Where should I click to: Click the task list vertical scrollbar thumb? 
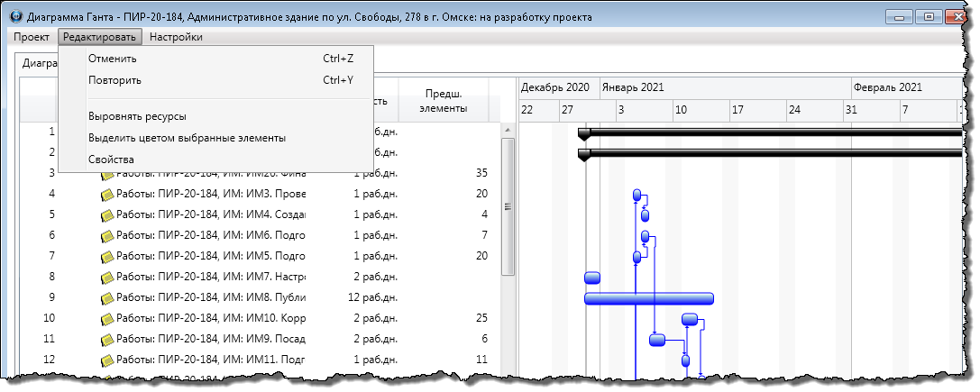[x=508, y=207]
